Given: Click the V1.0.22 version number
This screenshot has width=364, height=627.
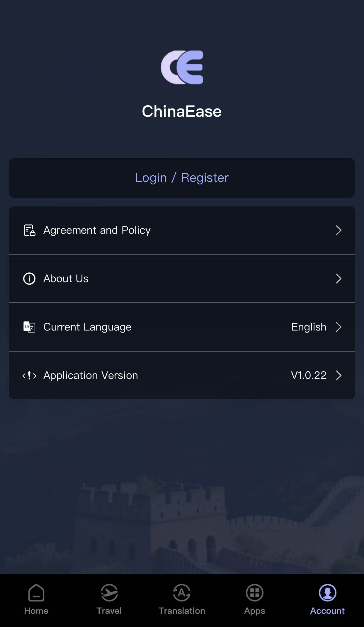Looking at the screenshot, I should pos(309,375).
